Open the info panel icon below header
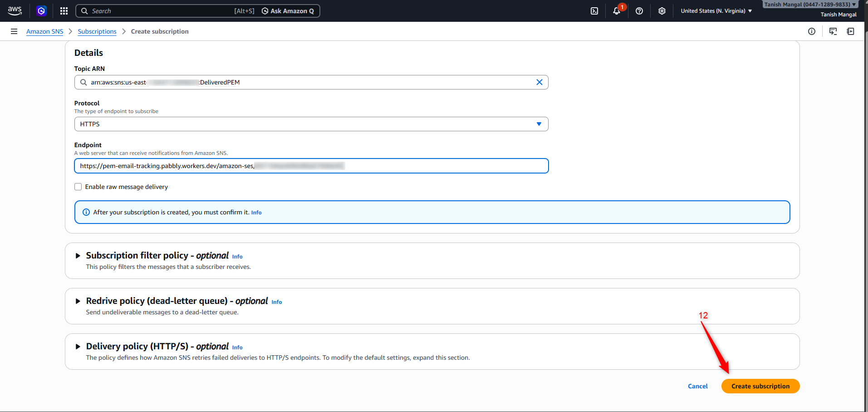 [812, 31]
